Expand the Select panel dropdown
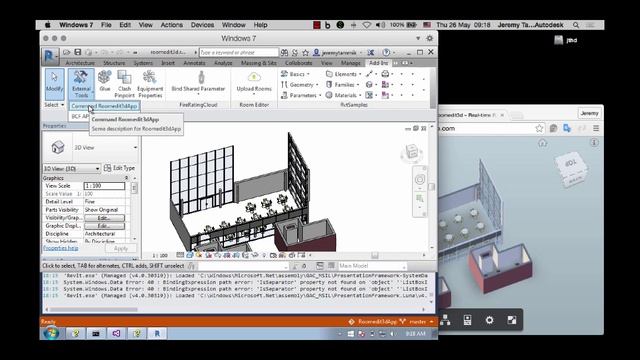640x360 pixels. coord(54,105)
